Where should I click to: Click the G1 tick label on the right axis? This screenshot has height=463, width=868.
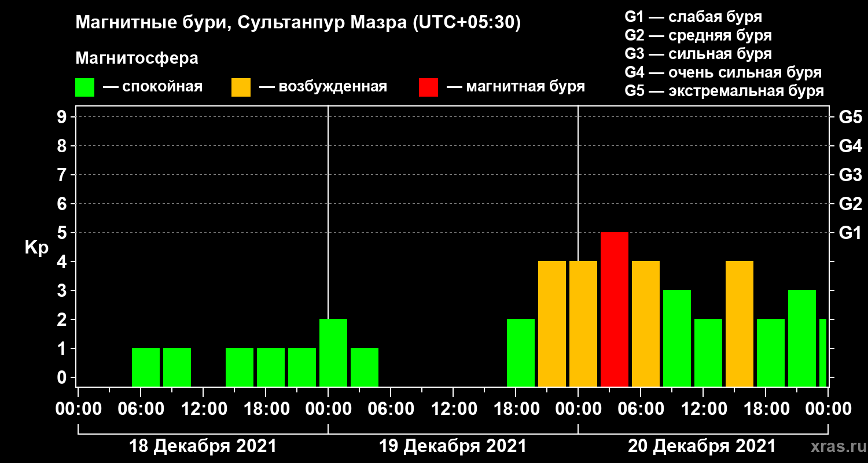tap(850, 233)
